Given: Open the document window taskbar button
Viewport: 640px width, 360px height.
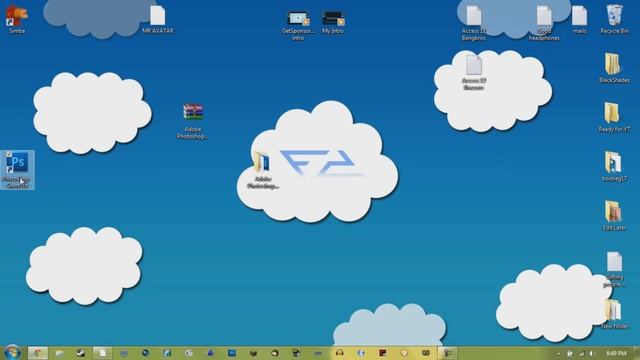Looking at the screenshot, I should pyautogui.click(x=102, y=353).
